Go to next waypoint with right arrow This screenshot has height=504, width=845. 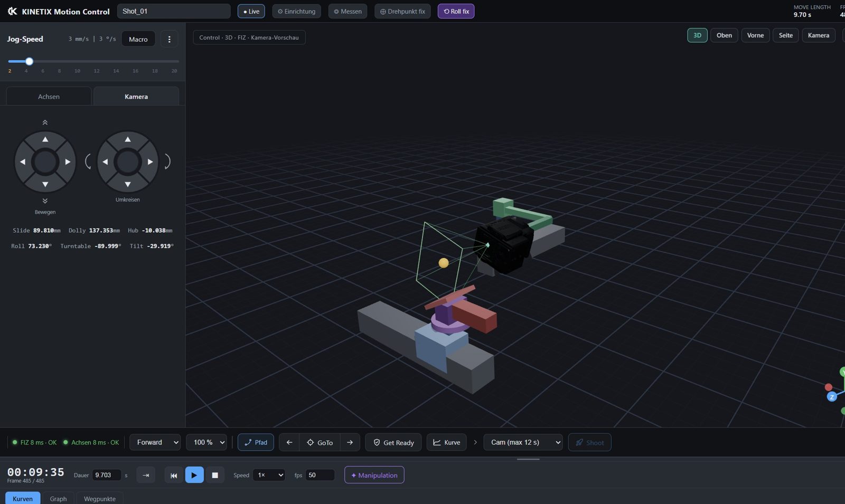[350, 442]
